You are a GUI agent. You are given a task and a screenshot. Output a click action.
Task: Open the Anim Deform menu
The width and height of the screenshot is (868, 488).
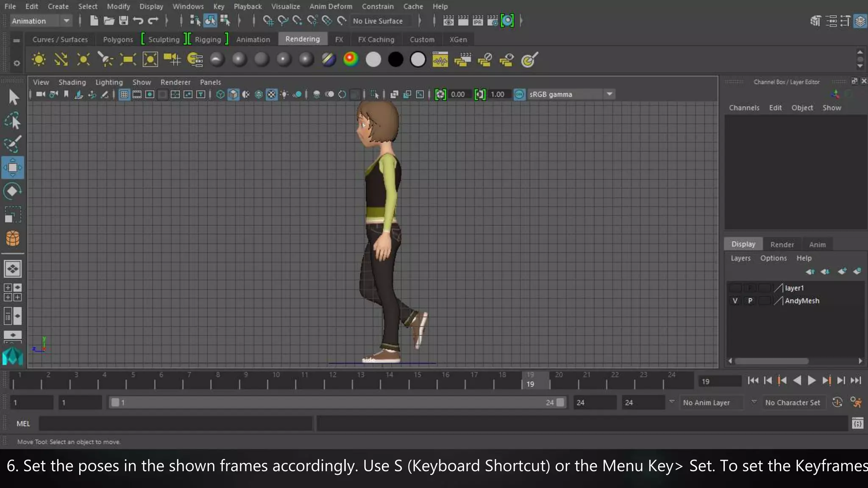pos(331,6)
